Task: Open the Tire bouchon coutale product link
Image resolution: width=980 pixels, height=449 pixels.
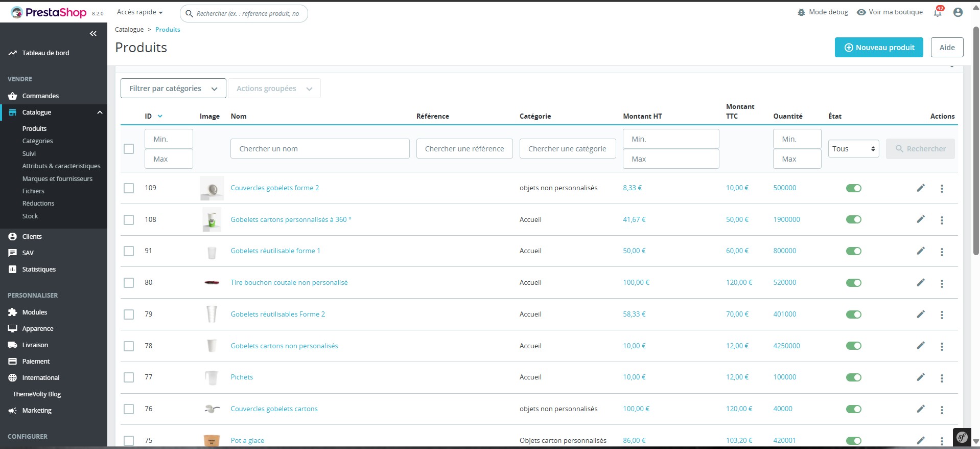Action: (289, 283)
